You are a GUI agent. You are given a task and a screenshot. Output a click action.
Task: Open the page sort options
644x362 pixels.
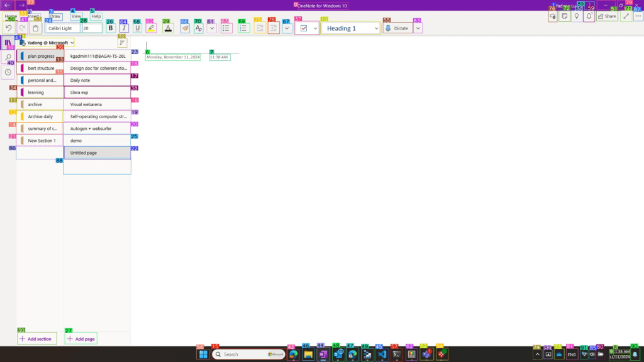click(x=122, y=43)
